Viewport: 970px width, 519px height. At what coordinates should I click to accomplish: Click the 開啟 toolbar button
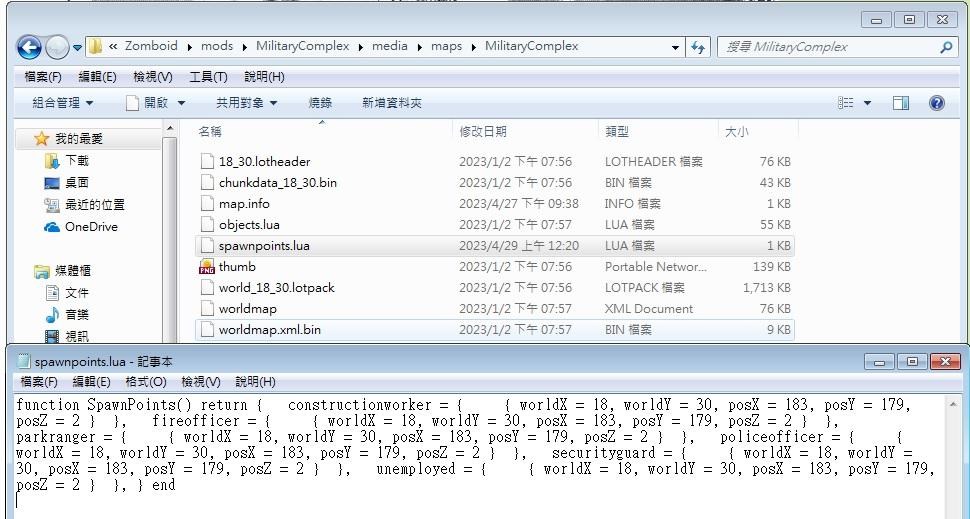pos(148,103)
